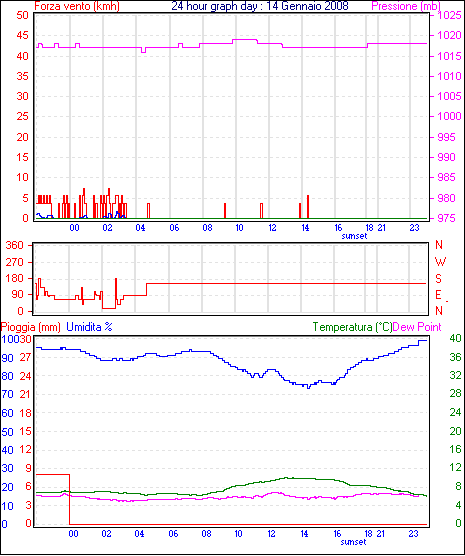This screenshot has height=556, width=465.
Task: Click pressure axis value 1010
Action: point(449,76)
